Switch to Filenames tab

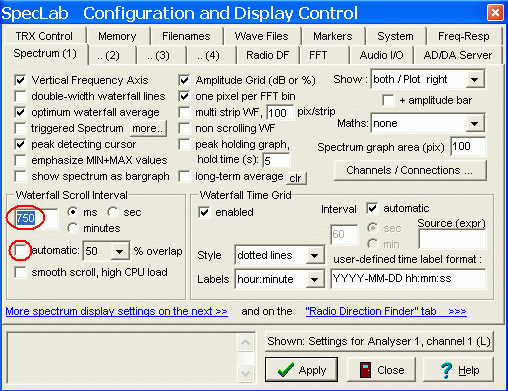point(186,36)
